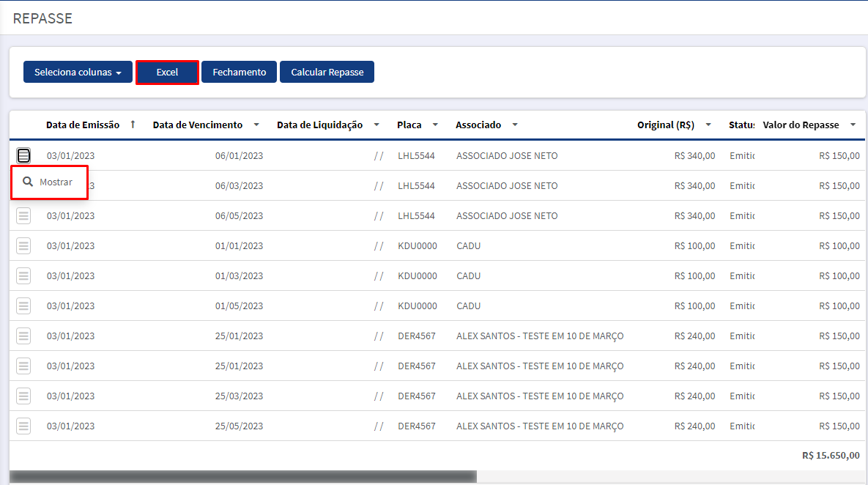This screenshot has width=868, height=485.
Task: Click the Valor do Repasse header
Action: [x=801, y=125]
